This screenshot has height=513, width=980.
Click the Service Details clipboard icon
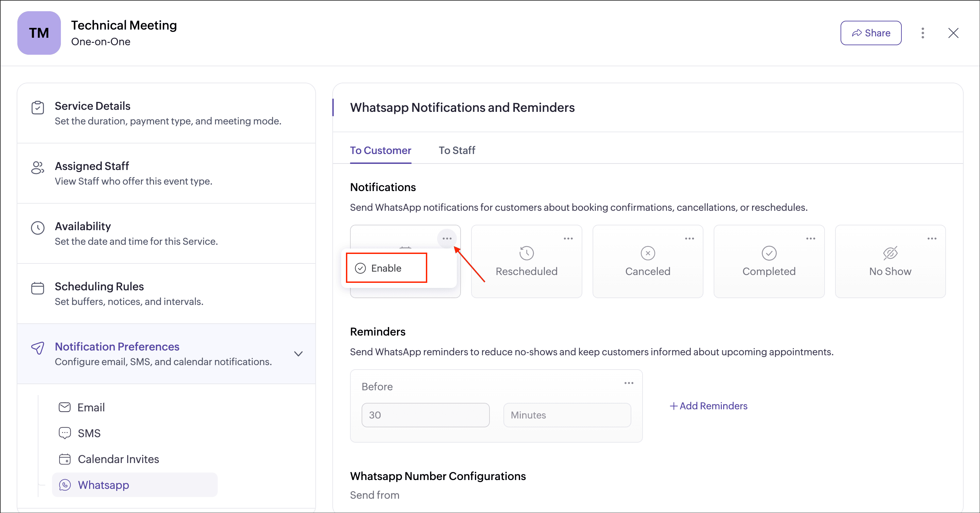click(x=38, y=108)
